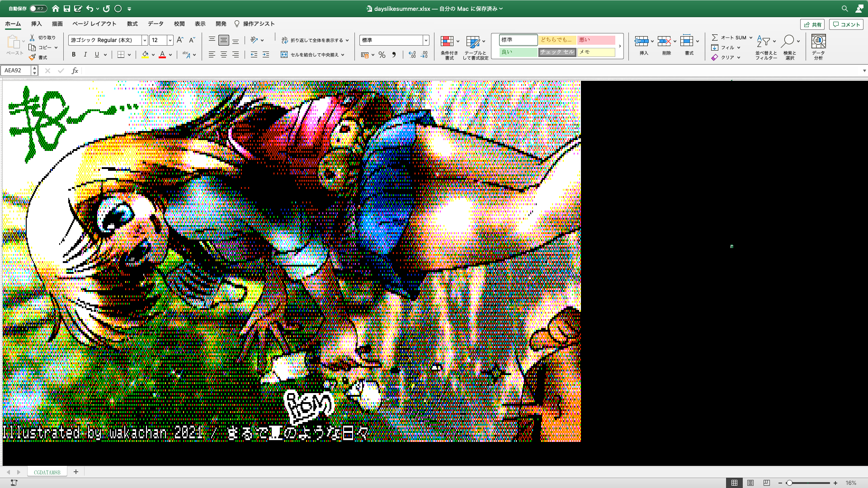Increase indent

[x=266, y=55]
